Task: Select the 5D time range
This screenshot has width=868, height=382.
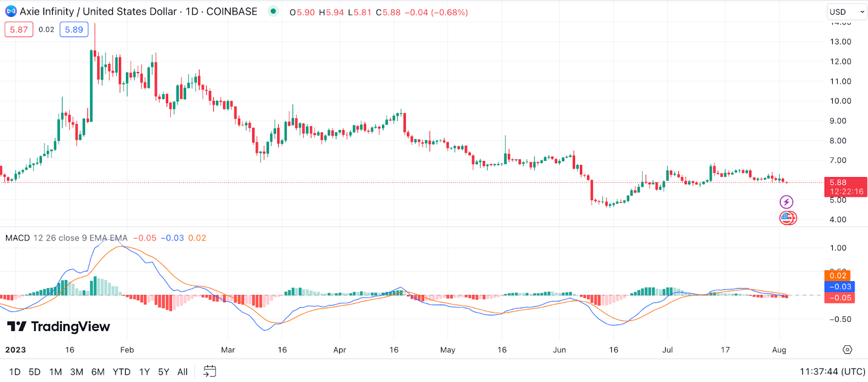Action: 35,372
